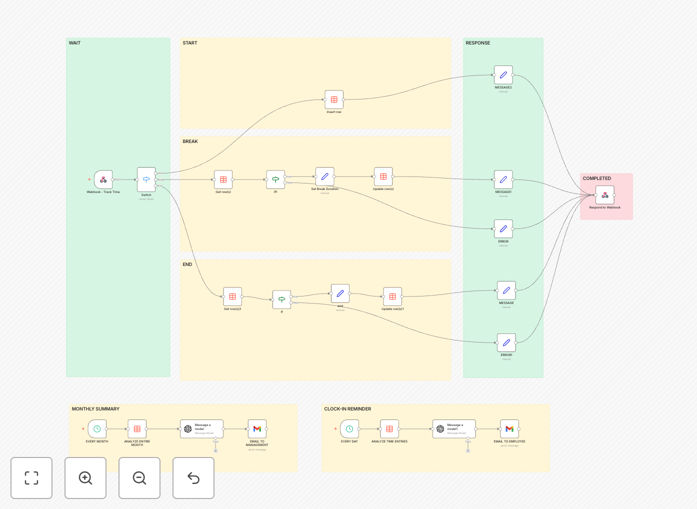Select the If node in BREAK section
Screen dimensions: 697x509
pos(276,180)
